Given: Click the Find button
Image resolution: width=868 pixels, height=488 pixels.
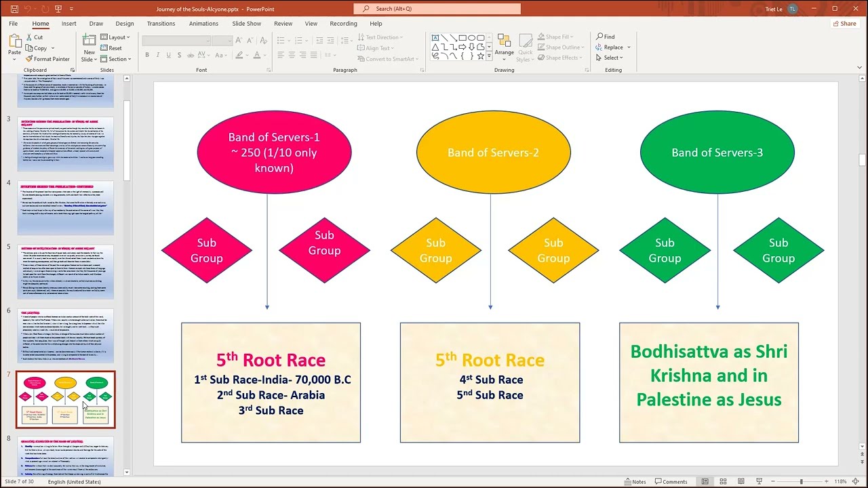Looking at the screenshot, I should [x=606, y=37].
